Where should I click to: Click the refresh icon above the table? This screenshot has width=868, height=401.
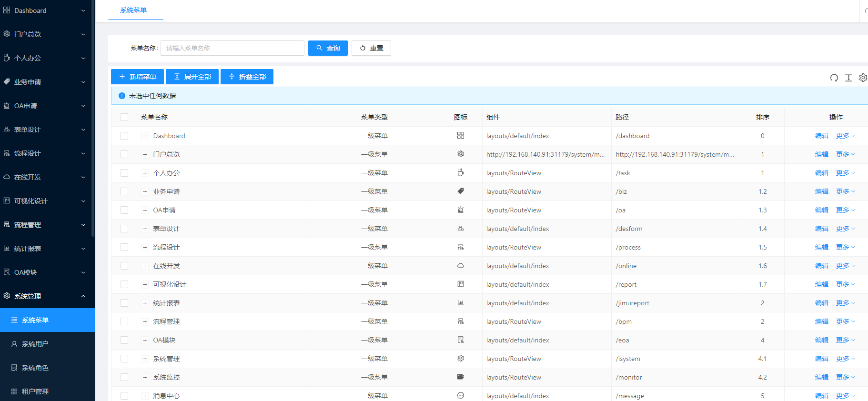[834, 78]
